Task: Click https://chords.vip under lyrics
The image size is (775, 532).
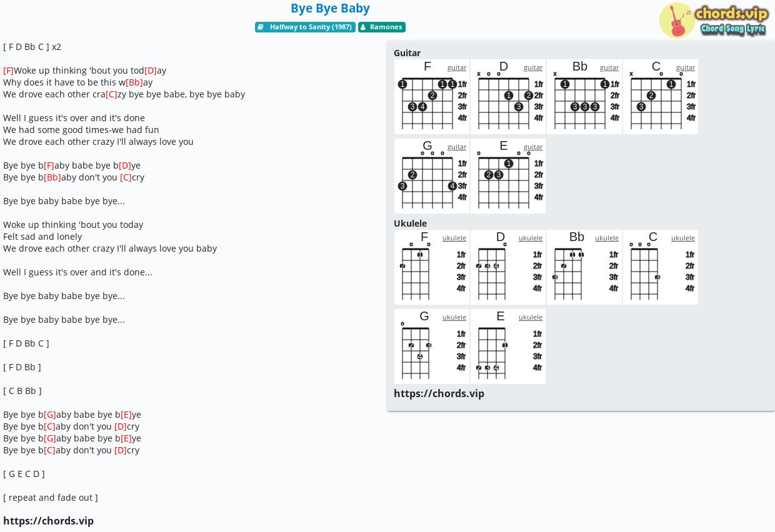Action: coord(49,521)
